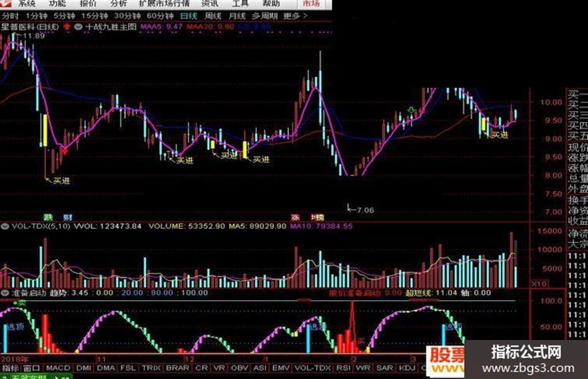Select the CR indicator tab
This screenshot has height=379, width=588.
(202, 368)
